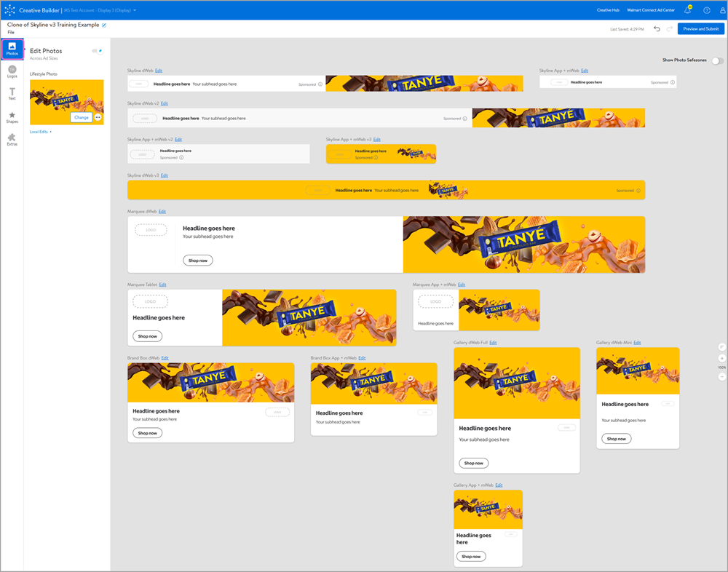Click headline text in Gallery dWeb Full ad
Image resolution: width=728 pixels, height=572 pixels.
coord(485,429)
